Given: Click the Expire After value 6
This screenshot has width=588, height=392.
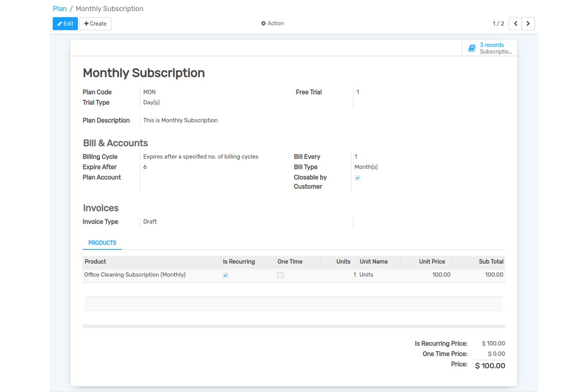Looking at the screenshot, I should [x=145, y=167].
